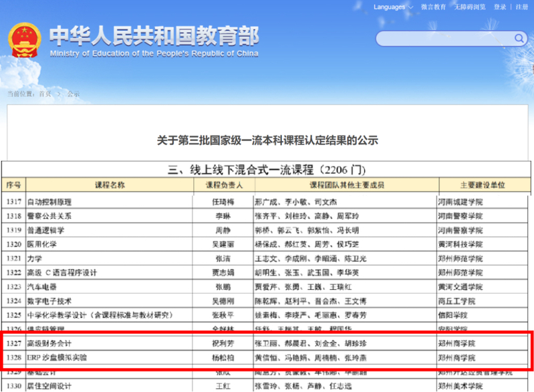Screen dimensions: 534x392
Task: Focus the site search input field
Action: point(441,38)
